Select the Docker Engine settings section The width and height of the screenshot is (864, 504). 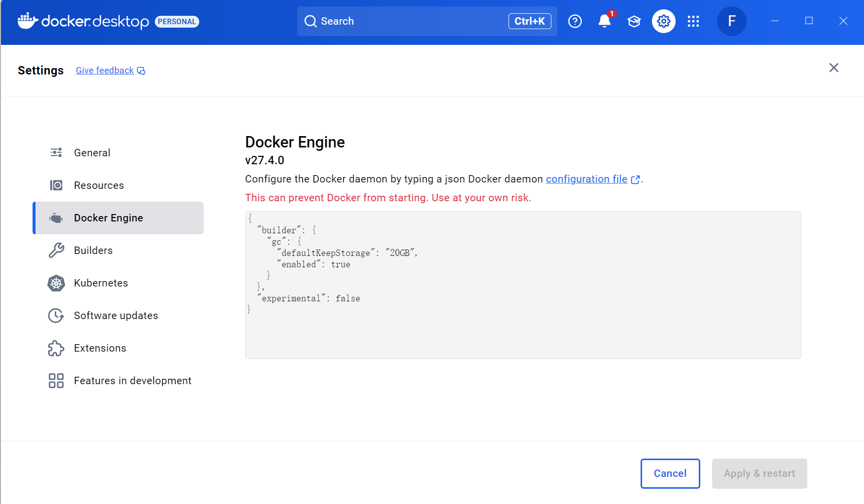point(118,218)
